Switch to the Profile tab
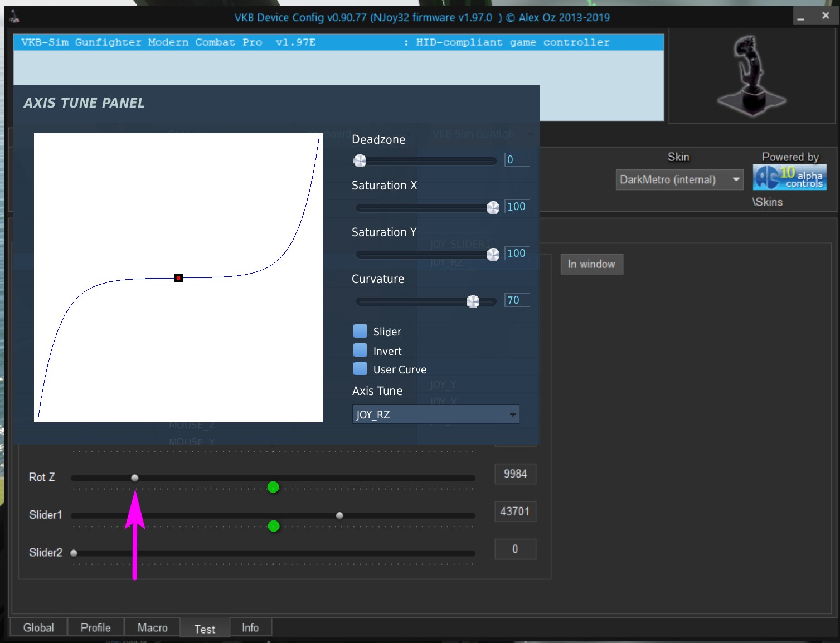 (95, 627)
